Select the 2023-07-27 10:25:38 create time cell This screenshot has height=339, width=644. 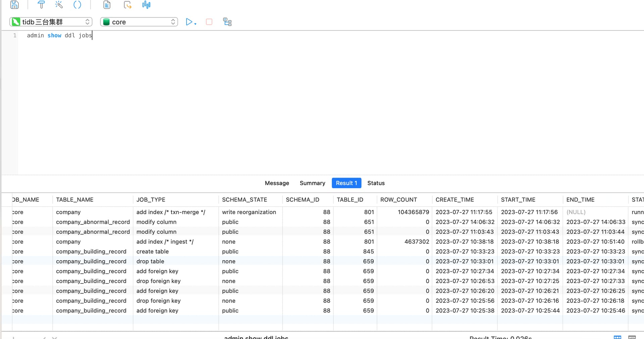465,311
